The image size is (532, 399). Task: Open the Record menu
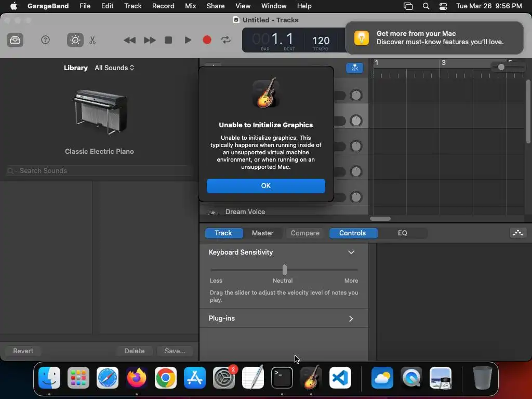click(163, 6)
